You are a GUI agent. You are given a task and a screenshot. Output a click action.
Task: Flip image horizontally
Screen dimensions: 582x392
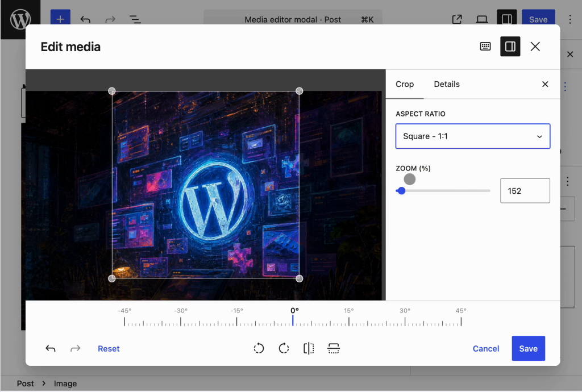point(309,348)
